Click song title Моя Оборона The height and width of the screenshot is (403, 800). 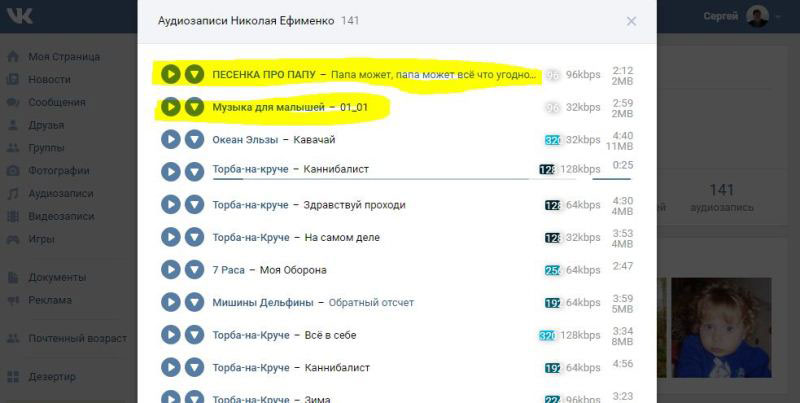[x=293, y=270]
